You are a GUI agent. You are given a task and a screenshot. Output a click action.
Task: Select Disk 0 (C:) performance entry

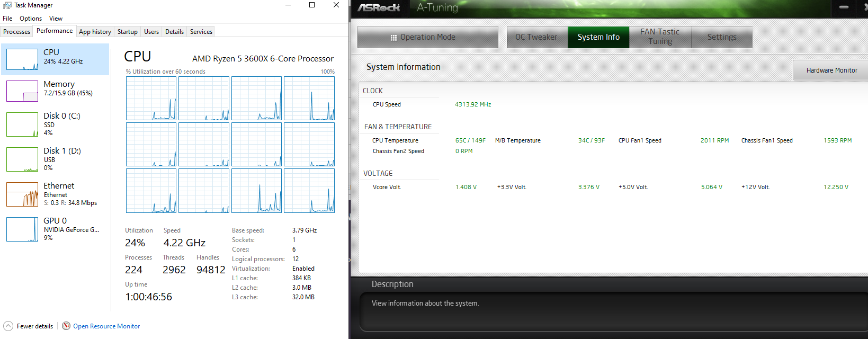click(55, 124)
